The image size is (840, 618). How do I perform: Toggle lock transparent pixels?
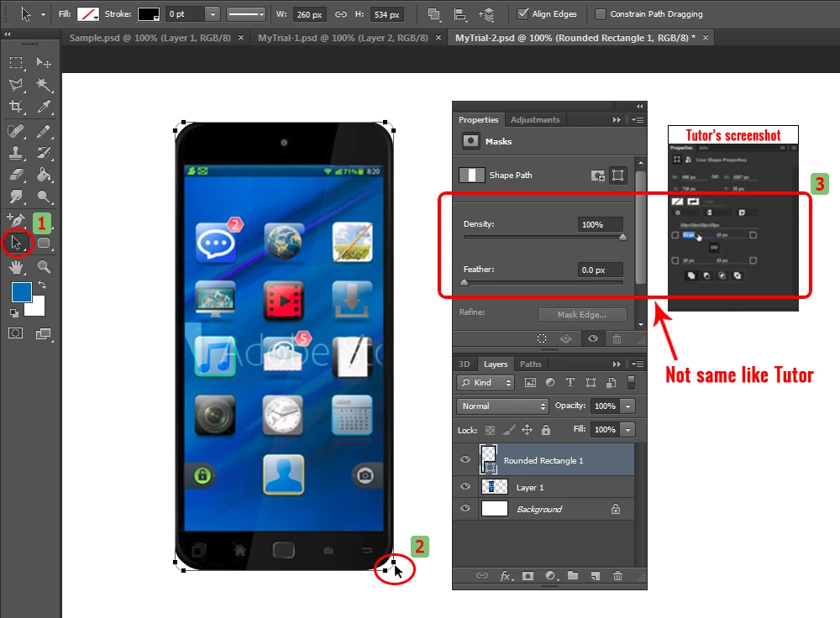coord(490,430)
